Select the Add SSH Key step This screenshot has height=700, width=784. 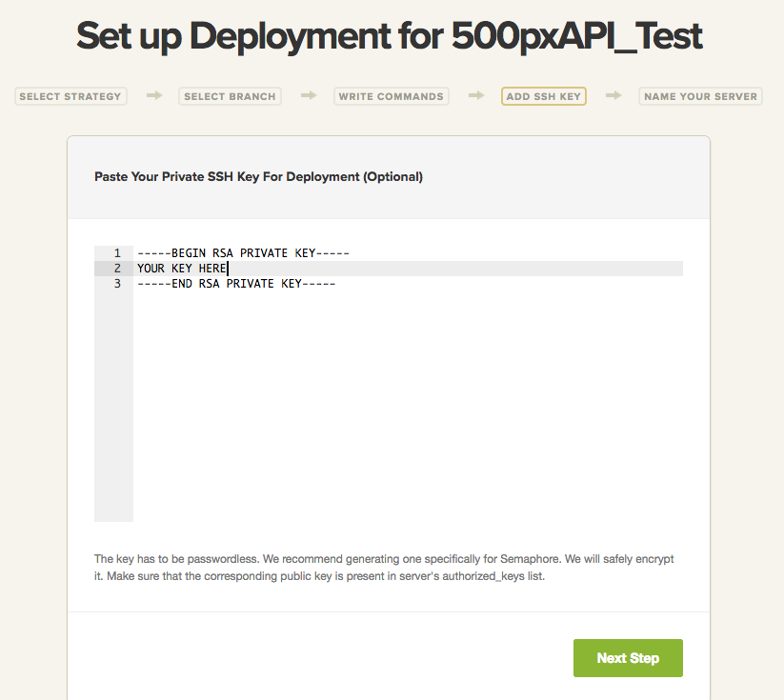544,96
